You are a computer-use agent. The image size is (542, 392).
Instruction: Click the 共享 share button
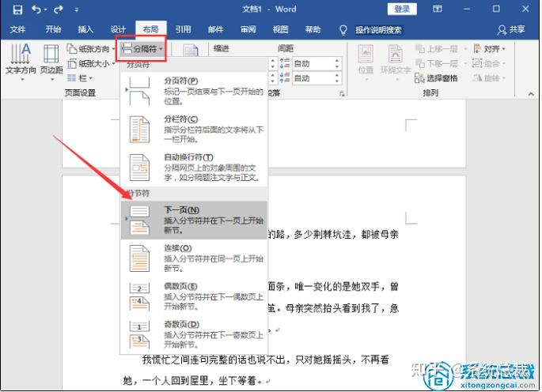[x=511, y=30]
